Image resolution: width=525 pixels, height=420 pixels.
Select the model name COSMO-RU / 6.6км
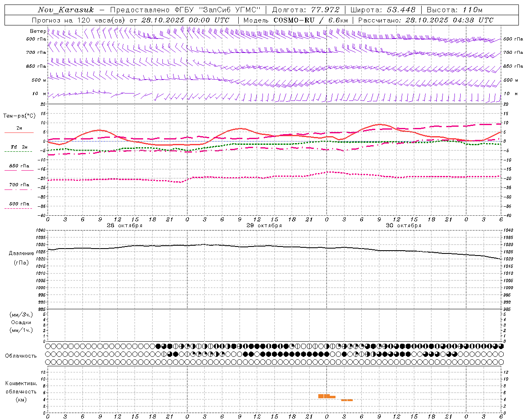pyautogui.click(x=311, y=20)
